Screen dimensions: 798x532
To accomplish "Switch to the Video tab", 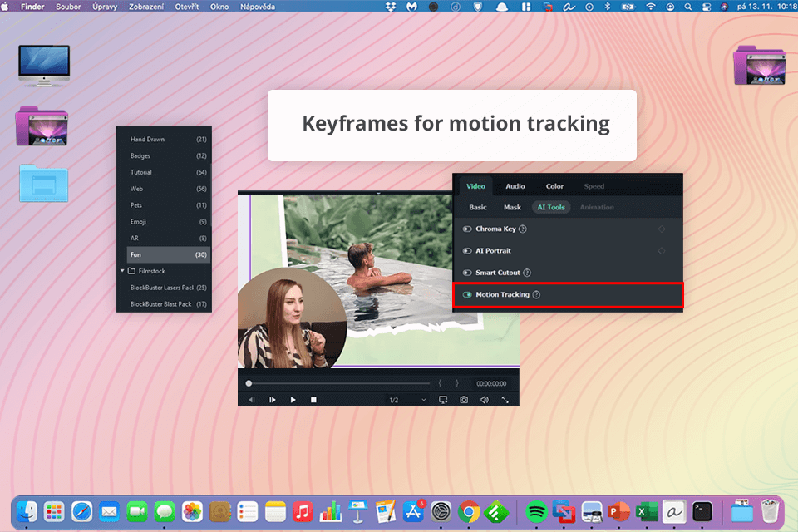I will point(475,186).
